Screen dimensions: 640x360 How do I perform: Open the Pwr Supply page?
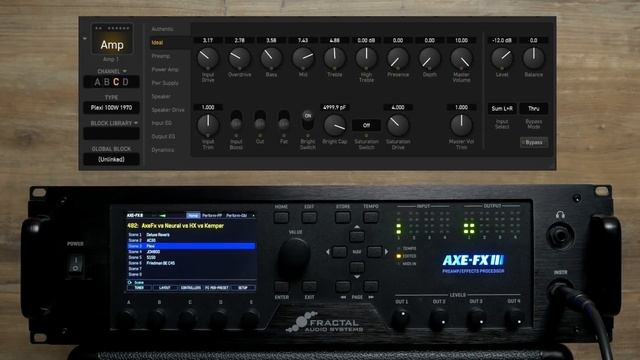pyautogui.click(x=165, y=83)
